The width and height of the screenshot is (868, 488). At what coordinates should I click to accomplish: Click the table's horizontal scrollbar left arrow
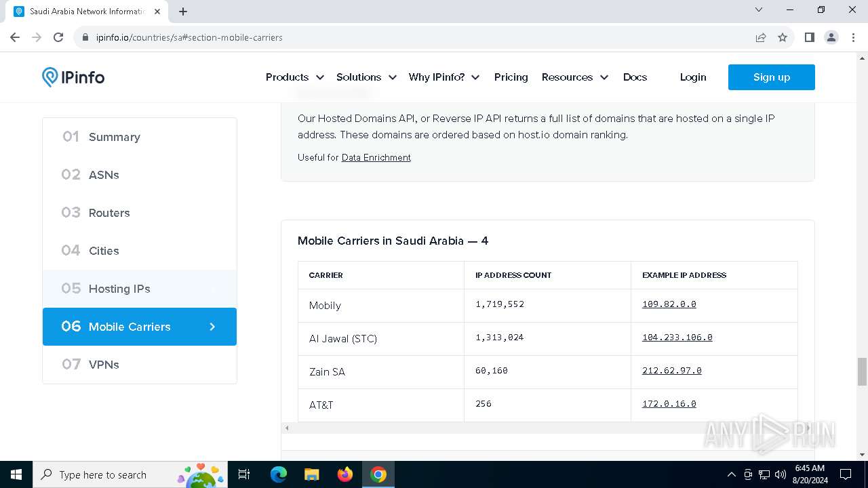click(x=287, y=428)
